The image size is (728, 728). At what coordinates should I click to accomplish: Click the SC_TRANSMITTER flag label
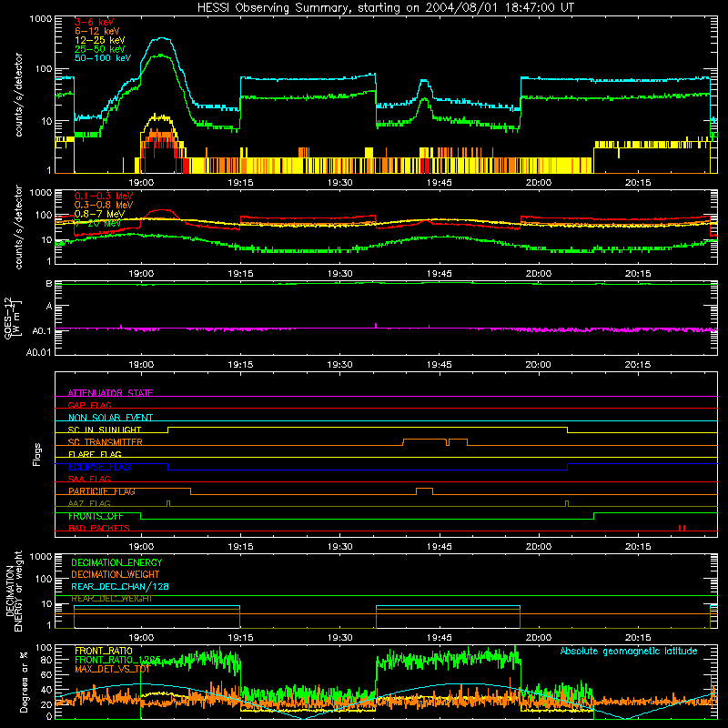(106, 442)
